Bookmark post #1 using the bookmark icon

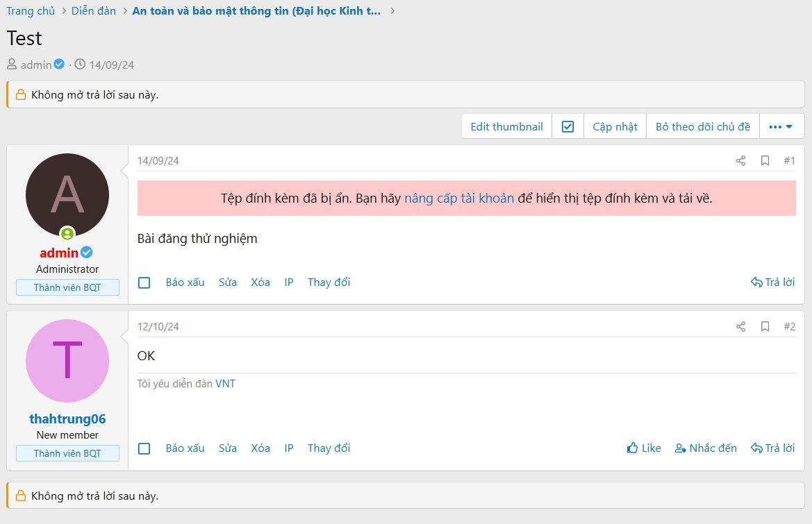pos(765,161)
